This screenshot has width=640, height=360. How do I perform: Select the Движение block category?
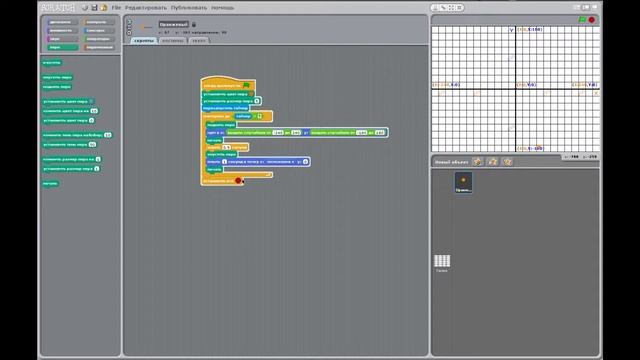(62, 22)
